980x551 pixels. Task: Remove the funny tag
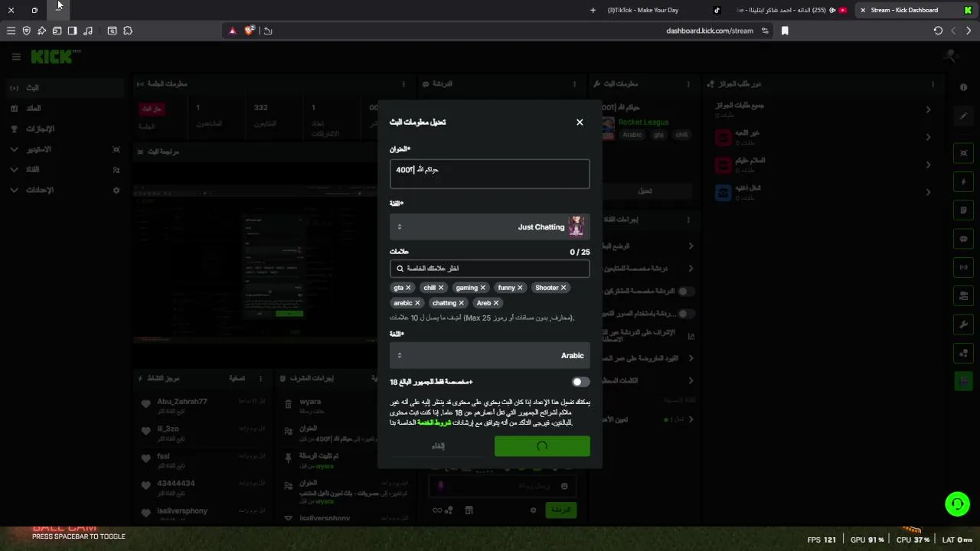tap(520, 288)
